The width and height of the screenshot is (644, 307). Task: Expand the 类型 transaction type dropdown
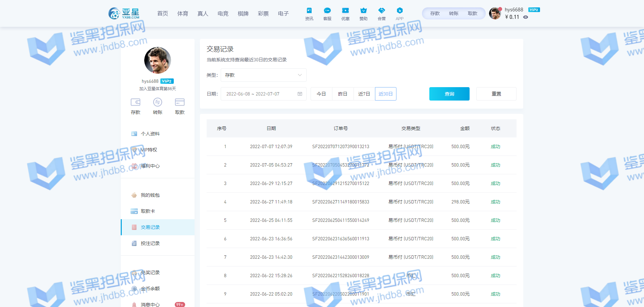click(263, 75)
